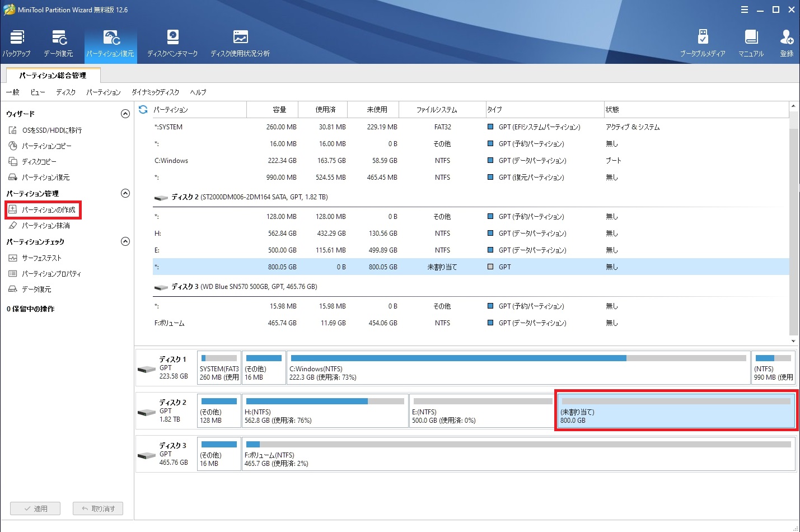Click the 登録 (register) icon
800x532 pixels.
pyautogui.click(x=787, y=44)
